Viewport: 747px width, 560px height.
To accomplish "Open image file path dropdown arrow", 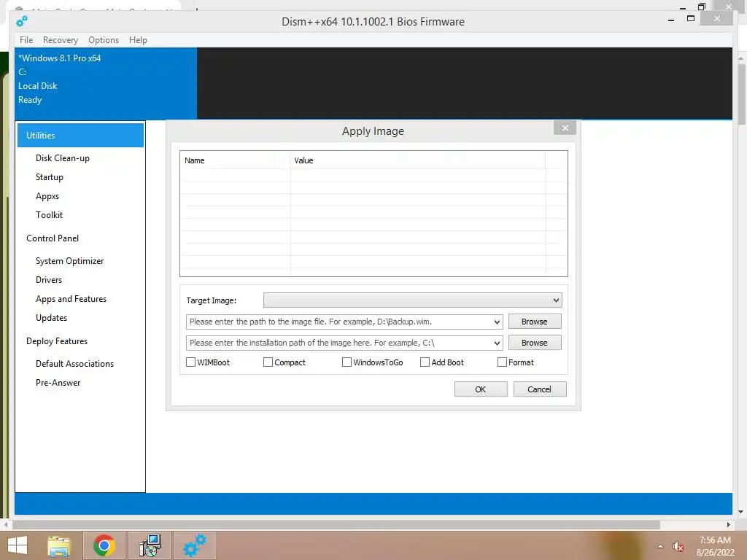I will [497, 322].
